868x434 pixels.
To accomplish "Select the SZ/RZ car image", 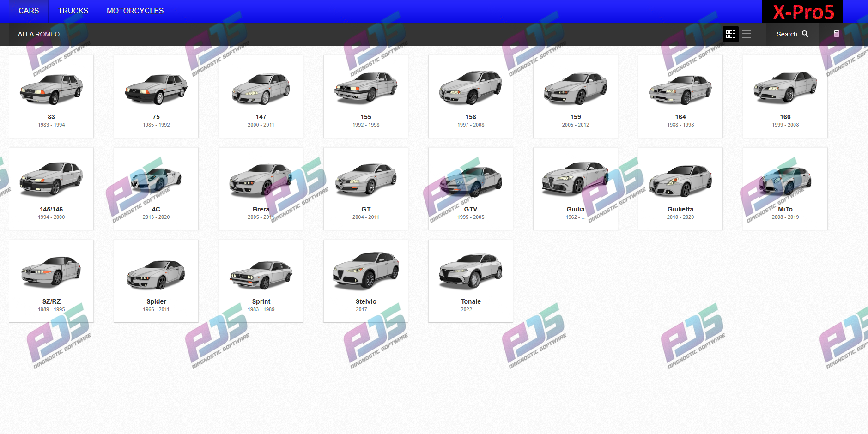I will (x=51, y=271).
